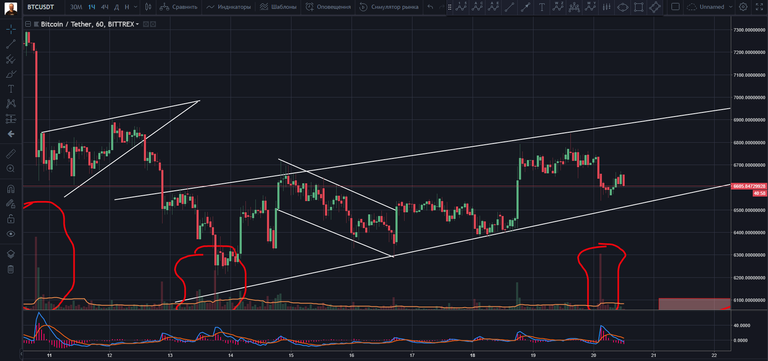
Task: Click the trash icon to remove drawings
Action: click(11, 269)
